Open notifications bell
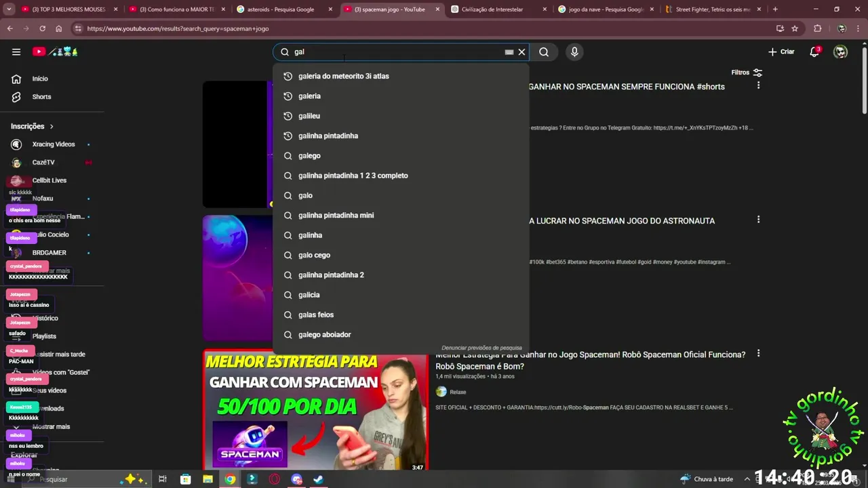The width and height of the screenshot is (868, 488). [x=815, y=52]
